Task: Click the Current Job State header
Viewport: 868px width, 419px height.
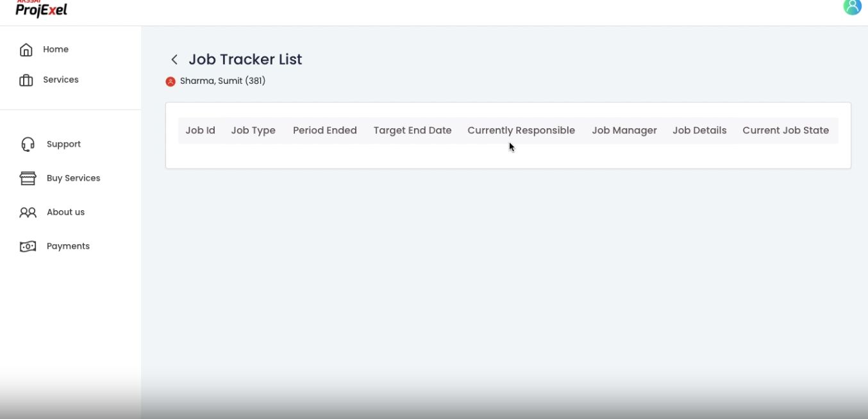Action: [x=785, y=130]
